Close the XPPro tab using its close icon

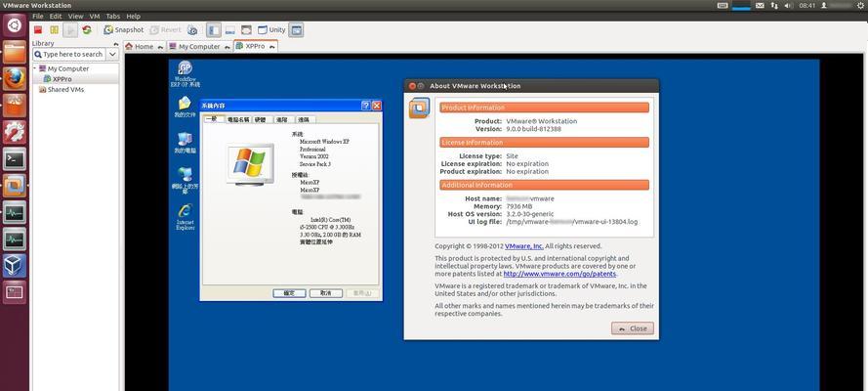(271, 47)
